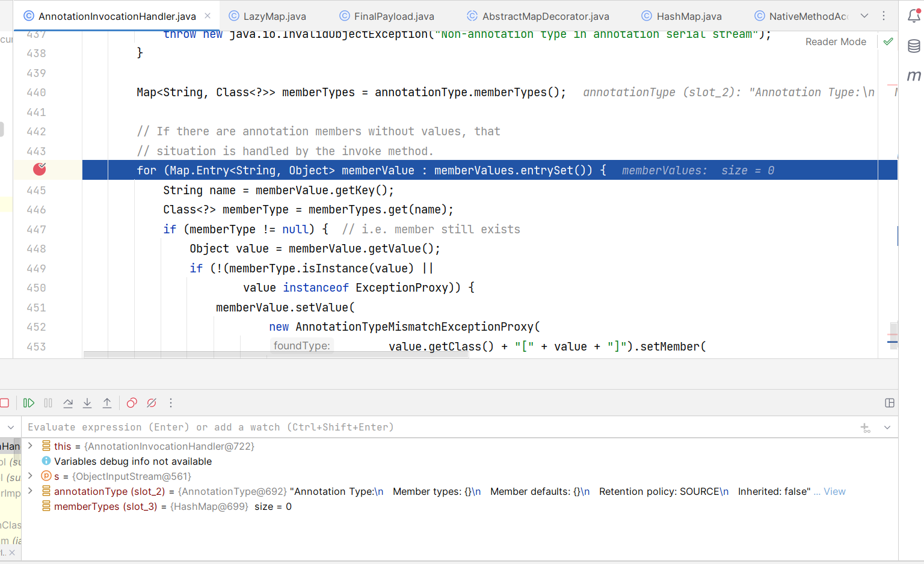Open the hidden editor tabs dropdown chevron
The height and width of the screenshot is (564, 924).
point(864,16)
